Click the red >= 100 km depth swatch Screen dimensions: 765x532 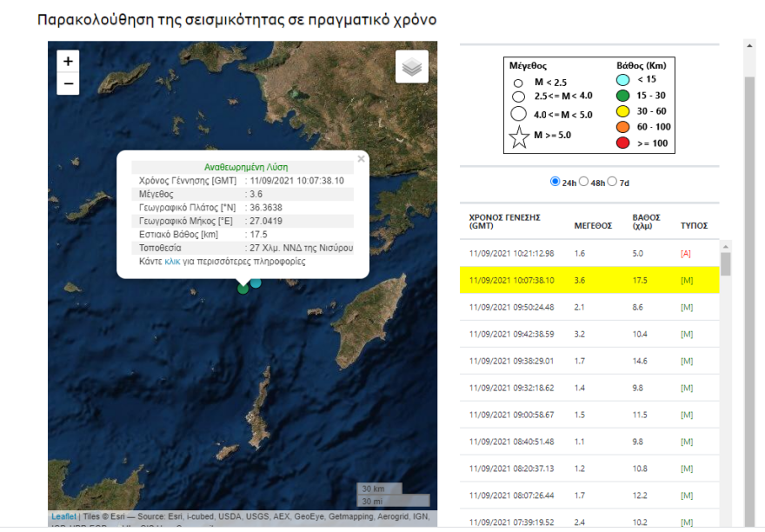tap(622, 143)
